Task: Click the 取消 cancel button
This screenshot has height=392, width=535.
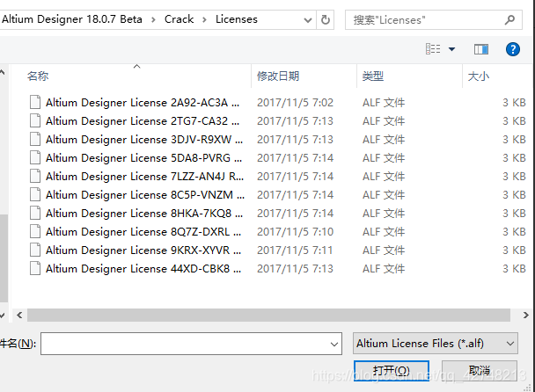Action: [480, 371]
